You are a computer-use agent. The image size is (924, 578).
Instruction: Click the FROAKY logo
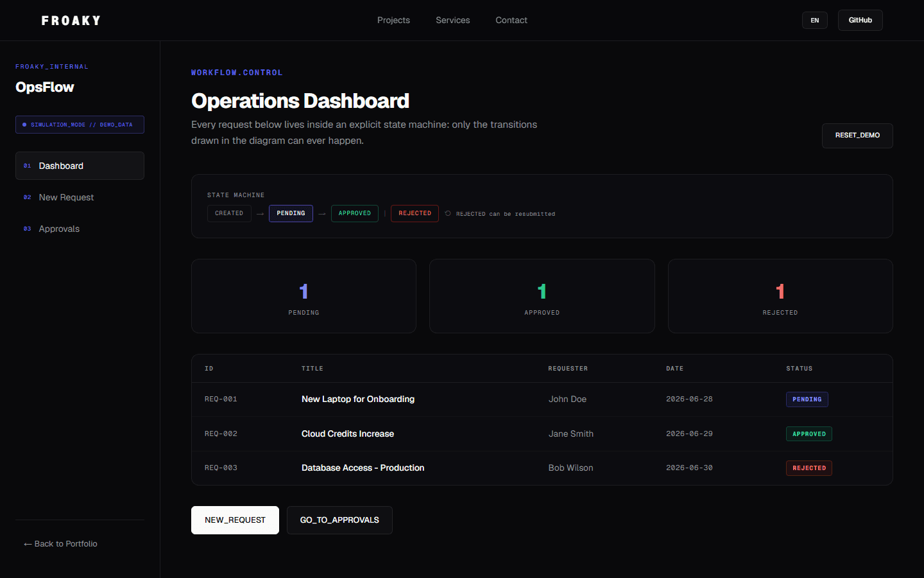click(71, 21)
